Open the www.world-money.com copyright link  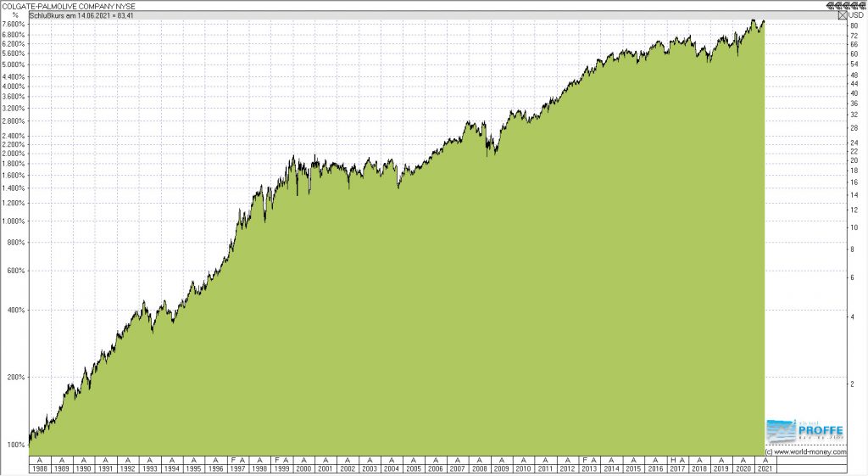806,451
